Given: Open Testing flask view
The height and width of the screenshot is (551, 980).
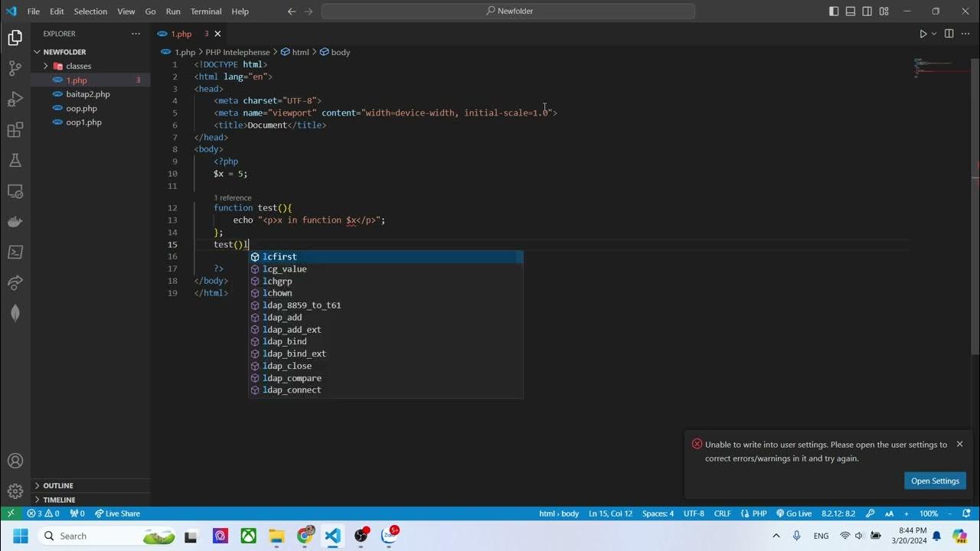Looking at the screenshot, I should (15, 160).
